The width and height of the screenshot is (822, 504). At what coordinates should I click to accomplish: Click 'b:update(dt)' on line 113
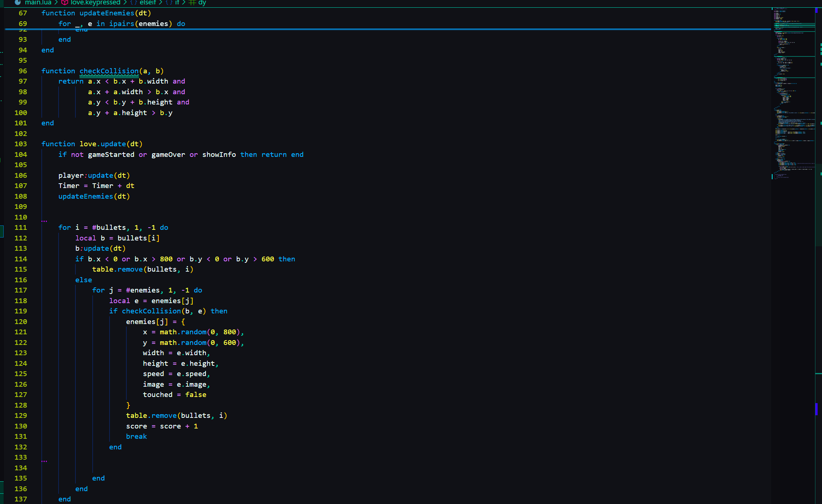[x=100, y=249]
